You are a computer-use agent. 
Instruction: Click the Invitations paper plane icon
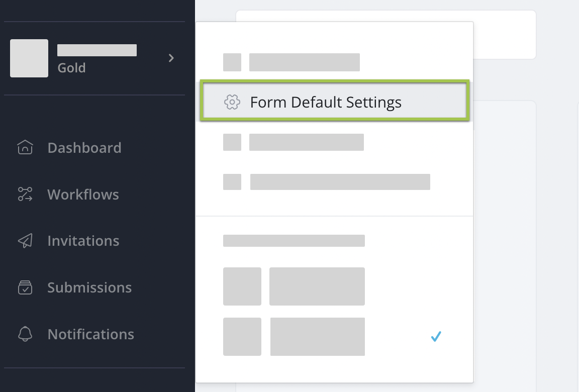(25, 241)
